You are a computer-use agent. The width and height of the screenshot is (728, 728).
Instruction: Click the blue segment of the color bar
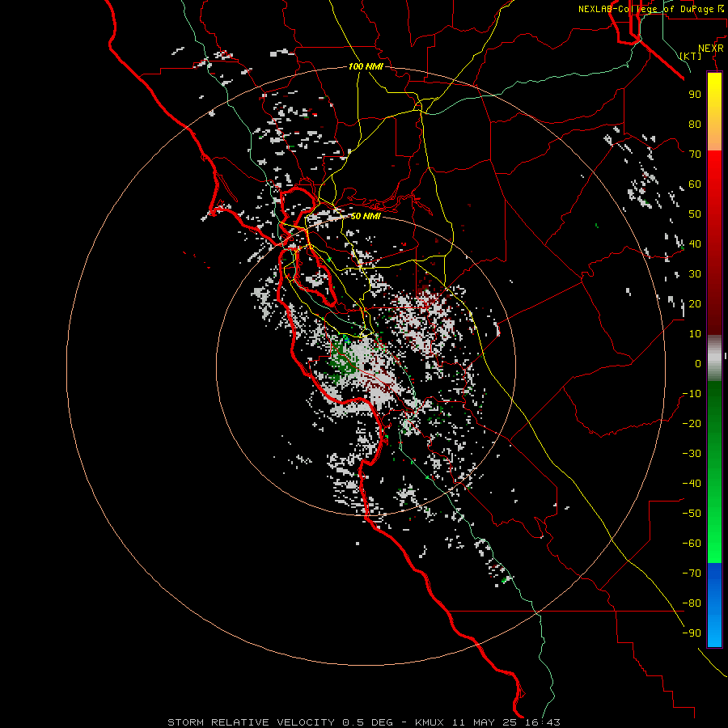click(x=714, y=604)
